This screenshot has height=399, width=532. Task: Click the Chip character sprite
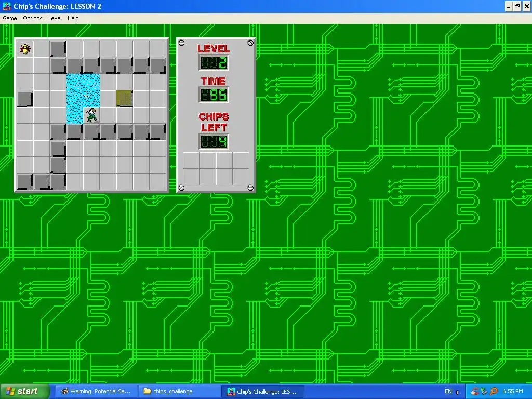click(91, 115)
